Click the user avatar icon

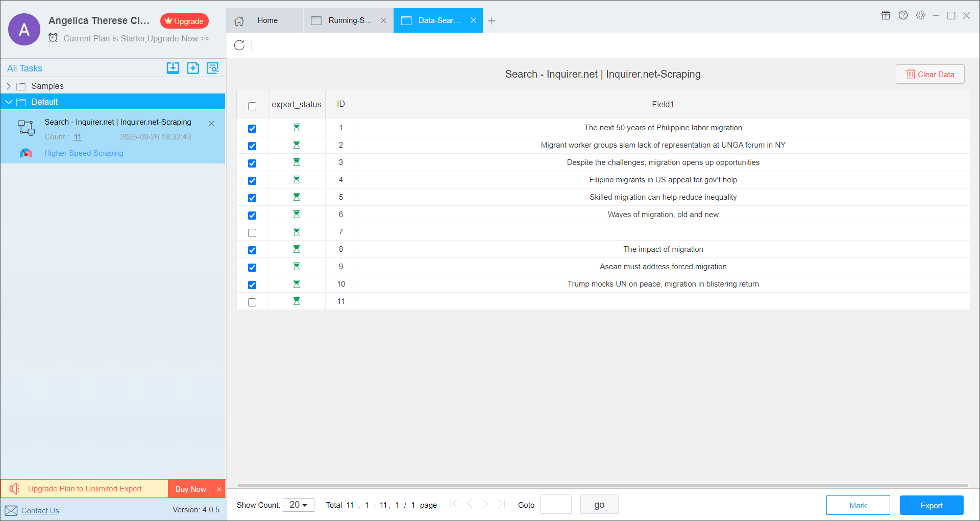[24, 30]
